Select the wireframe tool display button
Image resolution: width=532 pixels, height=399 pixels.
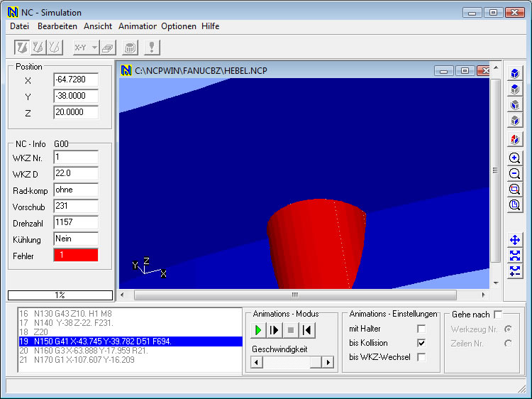tap(55, 47)
